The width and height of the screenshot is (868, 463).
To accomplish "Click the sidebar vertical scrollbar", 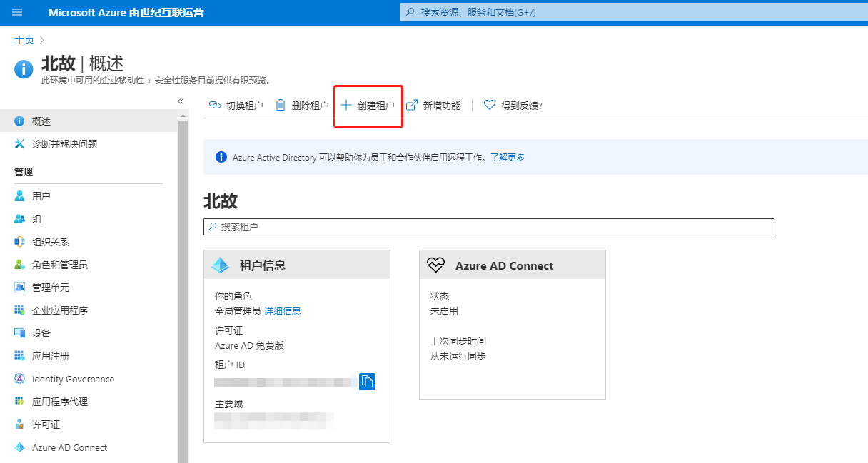I will pos(183,285).
